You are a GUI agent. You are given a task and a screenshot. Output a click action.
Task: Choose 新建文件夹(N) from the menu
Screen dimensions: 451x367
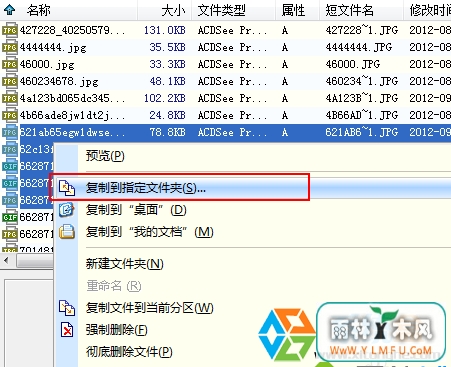coord(125,264)
